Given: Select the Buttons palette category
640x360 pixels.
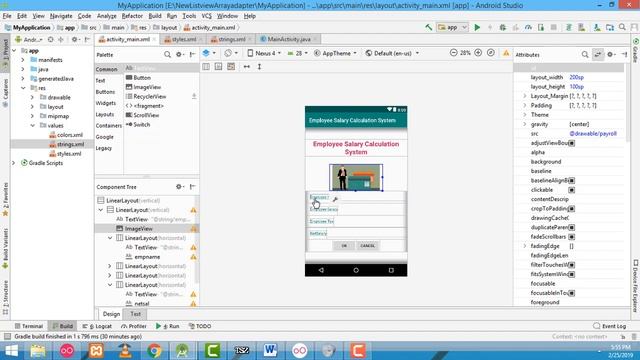Looking at the screenshot, I should (105, 92).
